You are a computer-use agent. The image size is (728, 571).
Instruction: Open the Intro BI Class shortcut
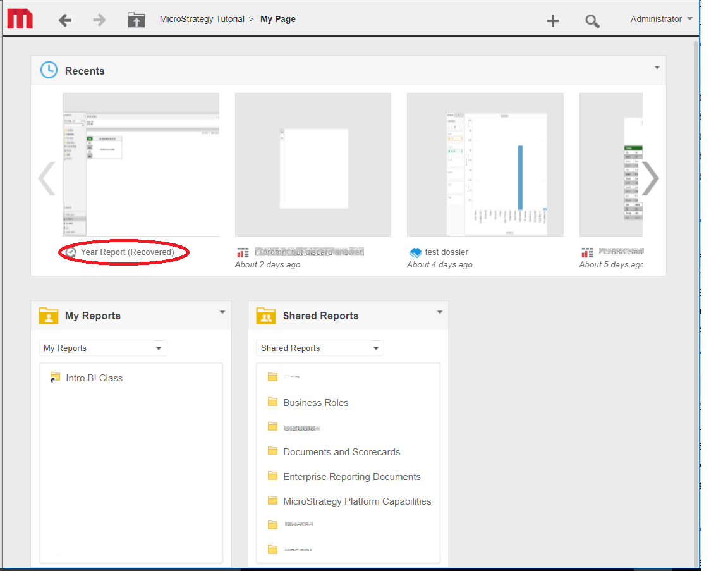[x=94, y=378]
